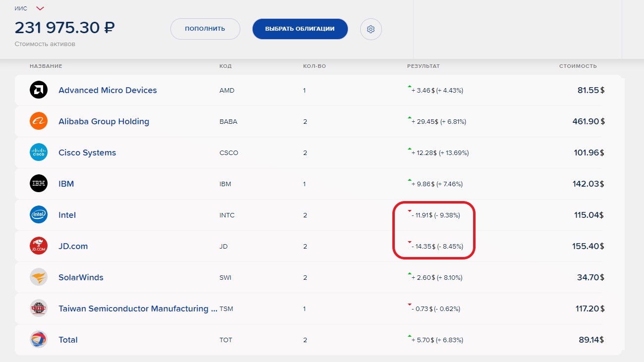Image resolution: width=644 pixels, height=362 pixels.
Task: Click the 34.70 $ cost value
Action: 591,278
